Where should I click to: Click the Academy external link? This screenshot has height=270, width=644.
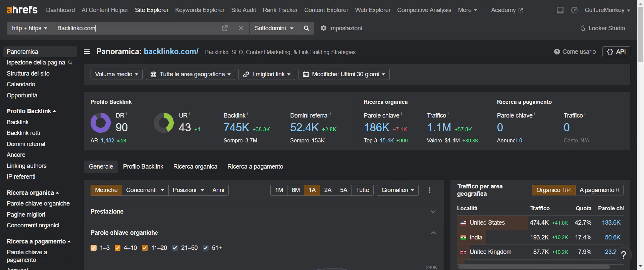(507, 10)
